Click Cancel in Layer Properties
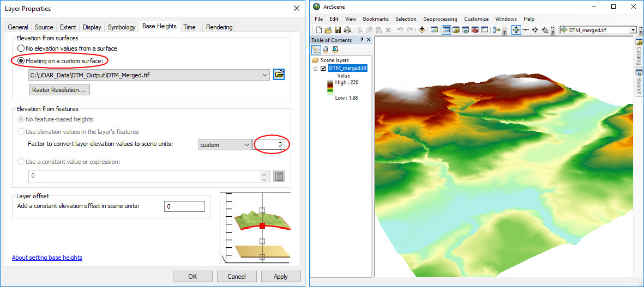 237,276
